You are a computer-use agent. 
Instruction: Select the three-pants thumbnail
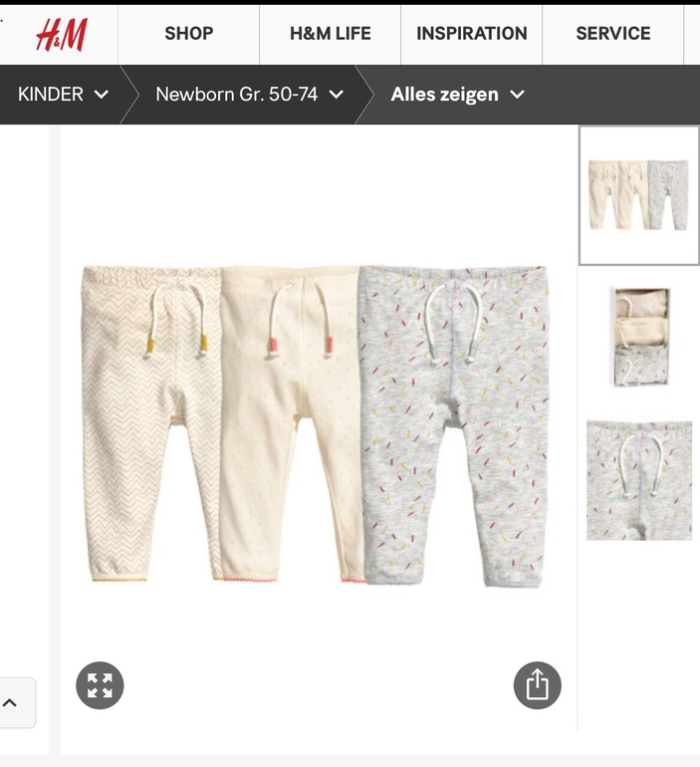(x=639, y=195)
